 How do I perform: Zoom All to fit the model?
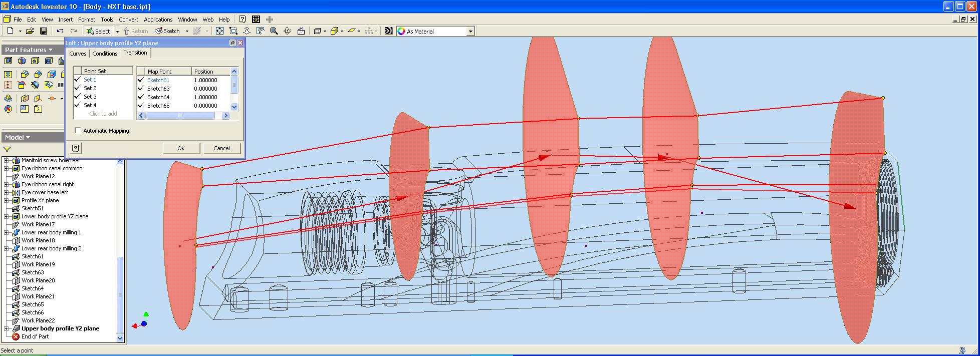click(219, 31)
